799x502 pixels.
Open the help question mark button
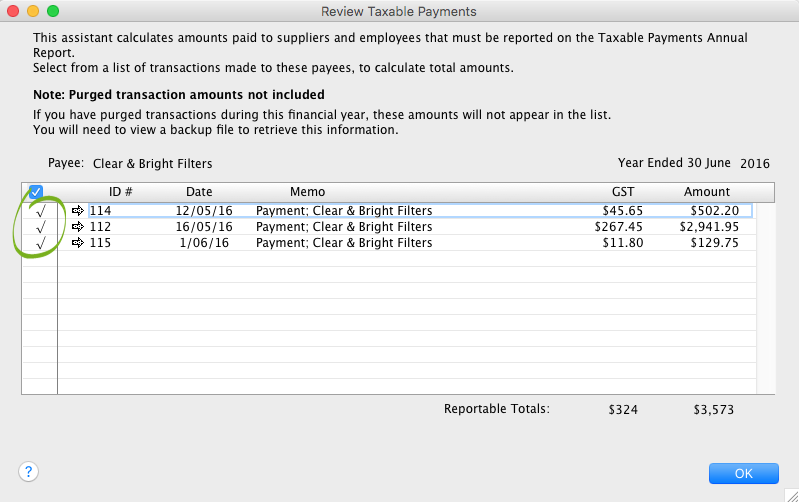(29, 472)
